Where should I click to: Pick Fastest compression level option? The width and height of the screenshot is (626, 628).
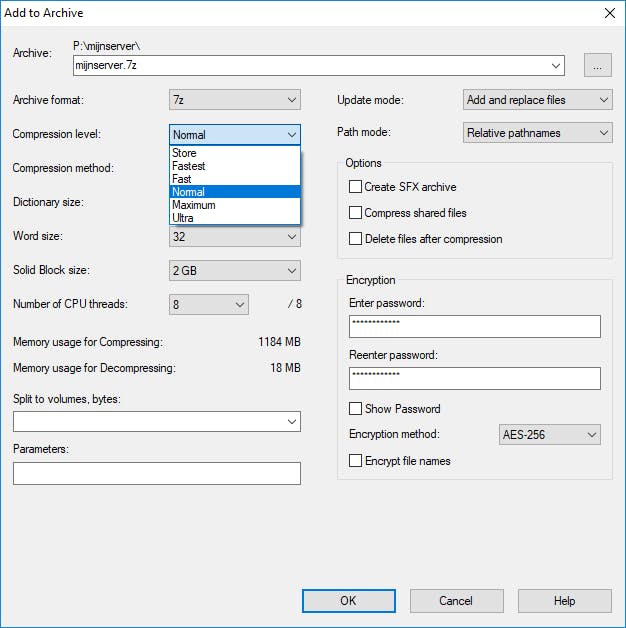click(x=188, y=166)
